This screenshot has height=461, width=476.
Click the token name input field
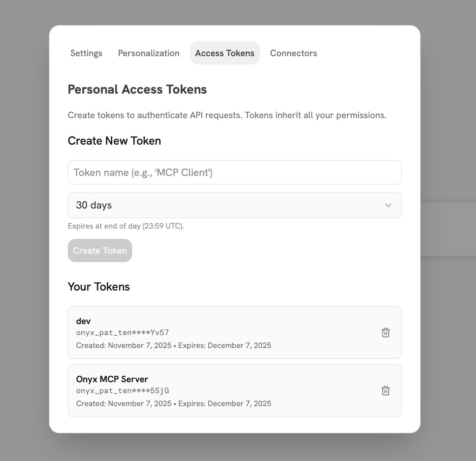pyautogui.click(x=234, y=172)
